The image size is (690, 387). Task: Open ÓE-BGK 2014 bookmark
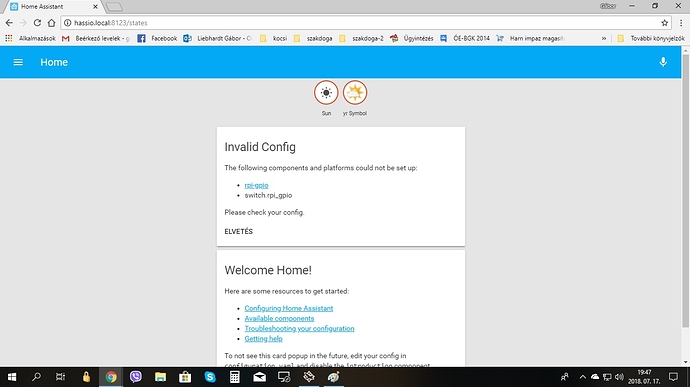tap(465, 38)
